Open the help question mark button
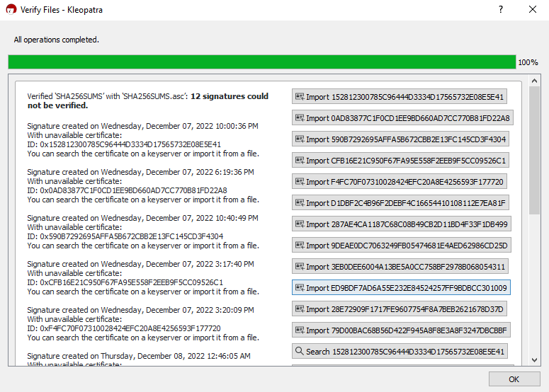The image size is (549, 392). (x=501, y=9)
